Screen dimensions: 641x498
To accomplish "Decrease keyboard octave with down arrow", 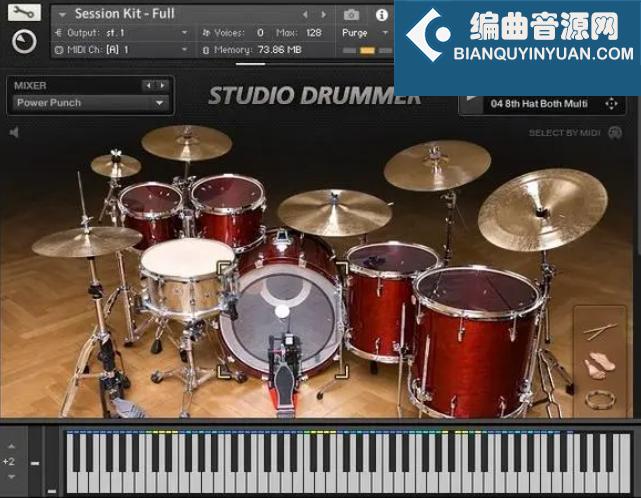I will [x=11, y=477].
